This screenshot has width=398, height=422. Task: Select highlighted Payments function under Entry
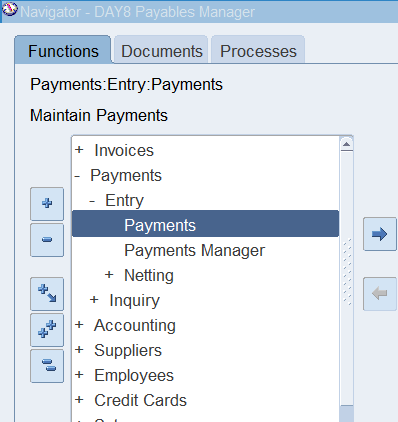tap(205, 224)
